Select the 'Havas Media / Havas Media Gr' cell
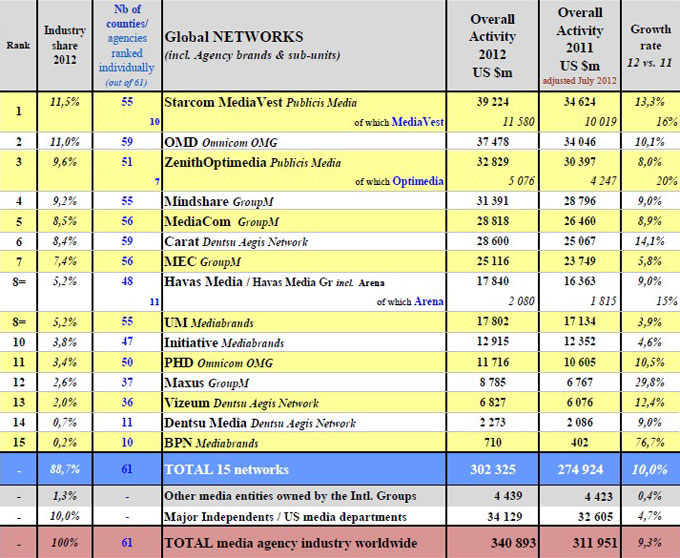680x558 pixels. point(274,282)
